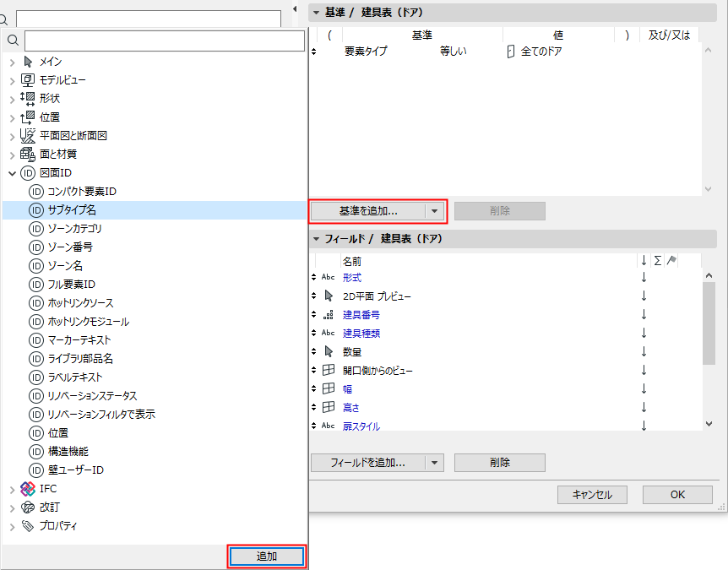Click the window grid icon beside 幅
This screenshot has width=728, height=570.
click(x=329, y=388)
